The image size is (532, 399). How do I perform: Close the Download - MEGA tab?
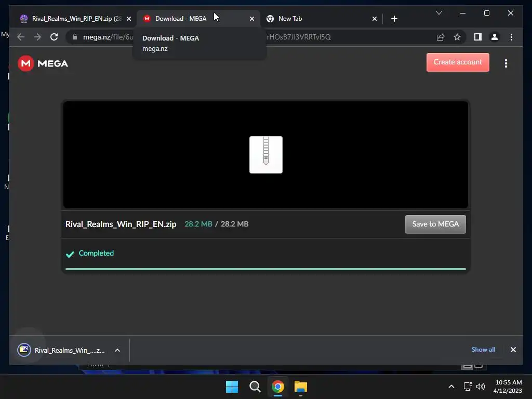point(252,19)
